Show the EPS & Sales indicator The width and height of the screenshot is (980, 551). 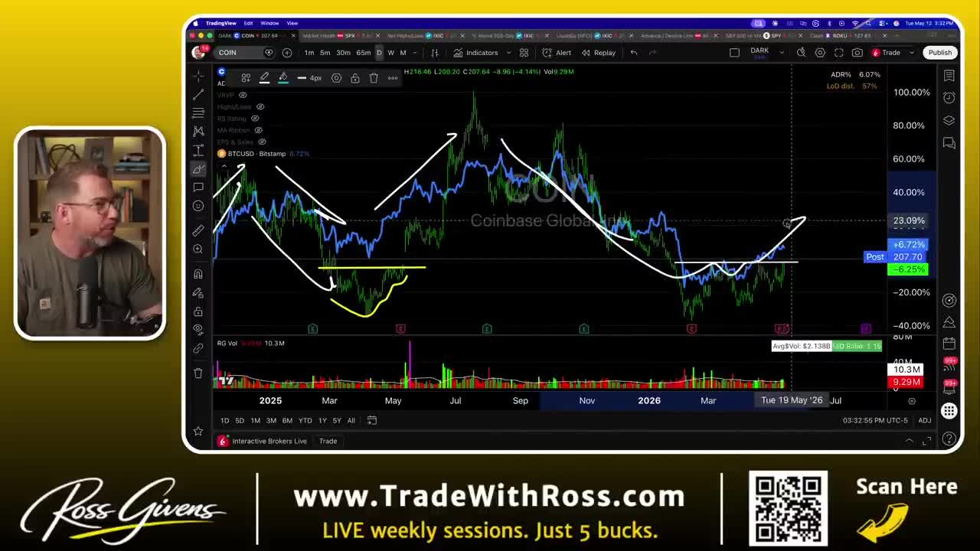point(262,142)
